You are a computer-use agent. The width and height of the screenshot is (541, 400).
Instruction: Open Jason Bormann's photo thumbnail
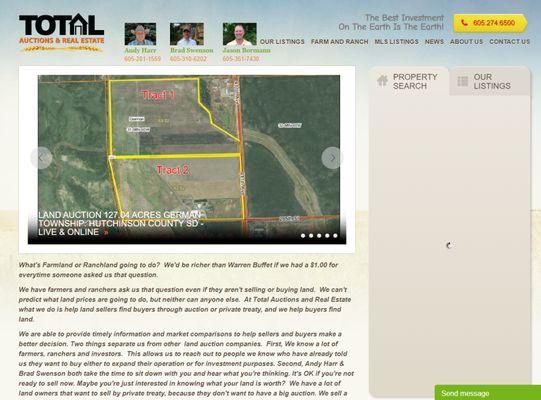click(x=239, y=34)
